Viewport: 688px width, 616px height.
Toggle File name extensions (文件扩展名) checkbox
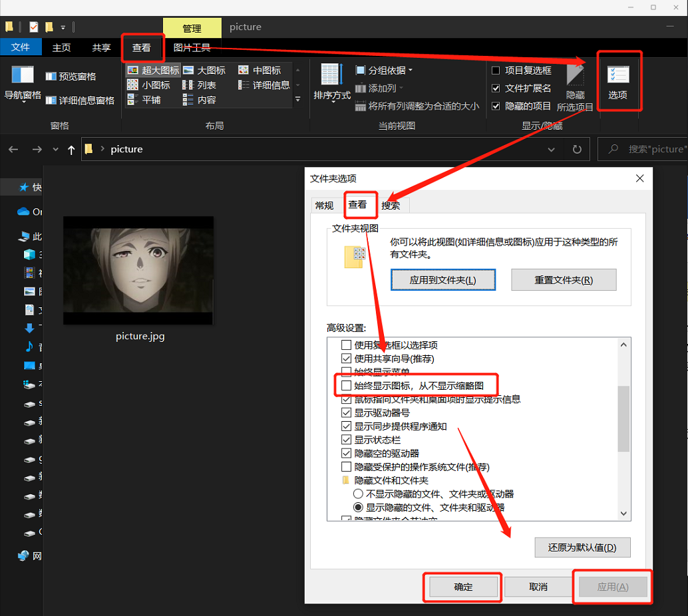pos(496,88)
